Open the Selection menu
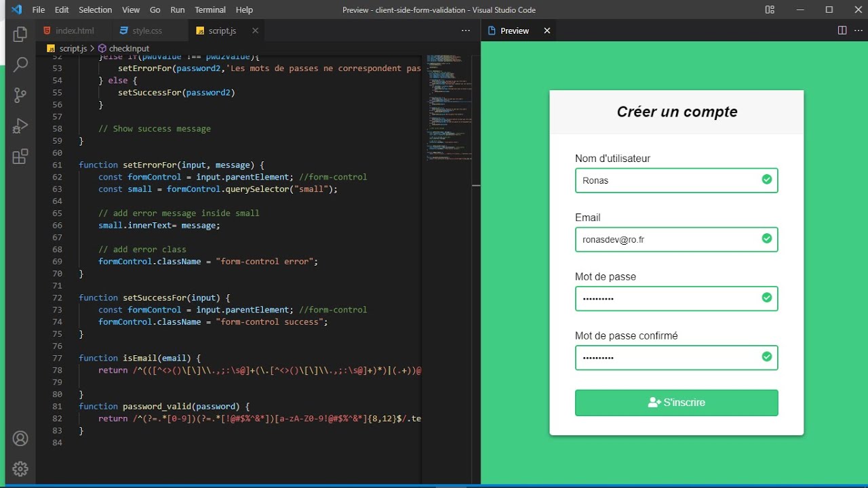The width and height of the screenshot is (868, 488). point(95,9)
